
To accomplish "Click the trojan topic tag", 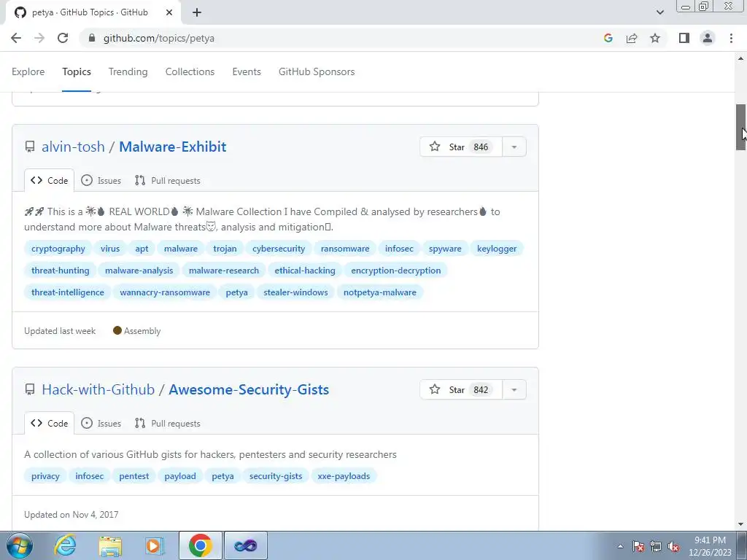I will tap(225, 249).
